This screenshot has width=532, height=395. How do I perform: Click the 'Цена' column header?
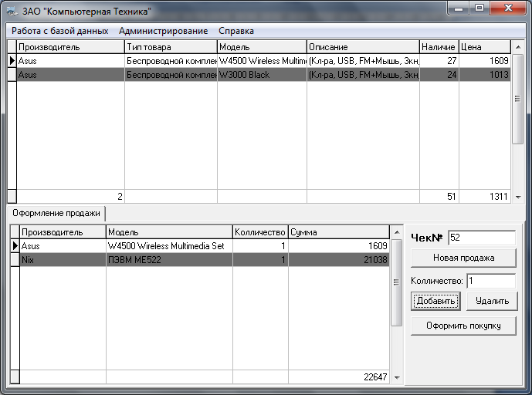[484, 47]
